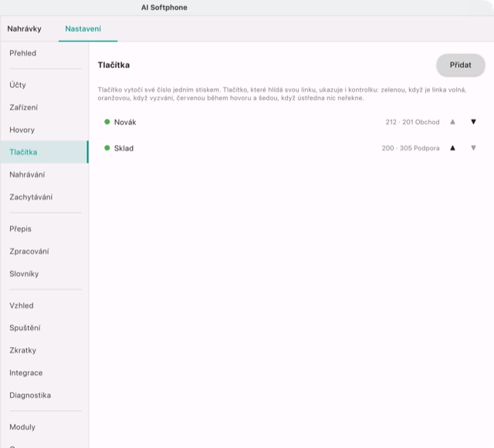Add a new button with Přidat
This screenshot has width=494, height=448.
[x=460, y=65]
